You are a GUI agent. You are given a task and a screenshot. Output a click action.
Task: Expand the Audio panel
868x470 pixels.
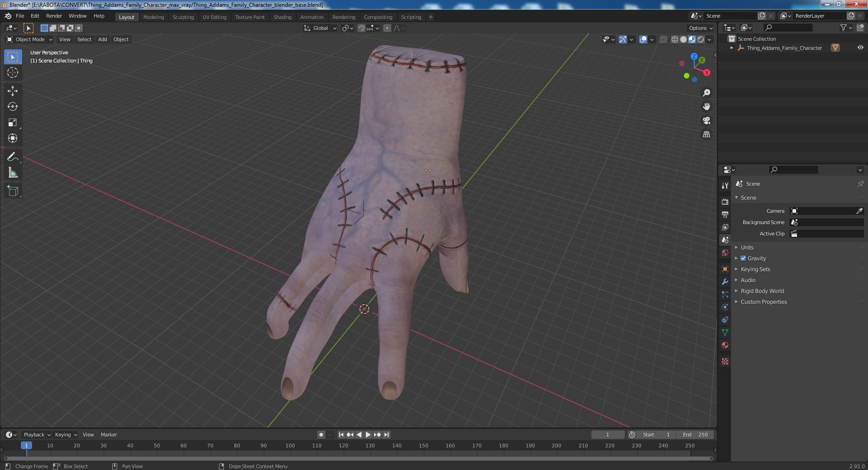tap(748, 280)
